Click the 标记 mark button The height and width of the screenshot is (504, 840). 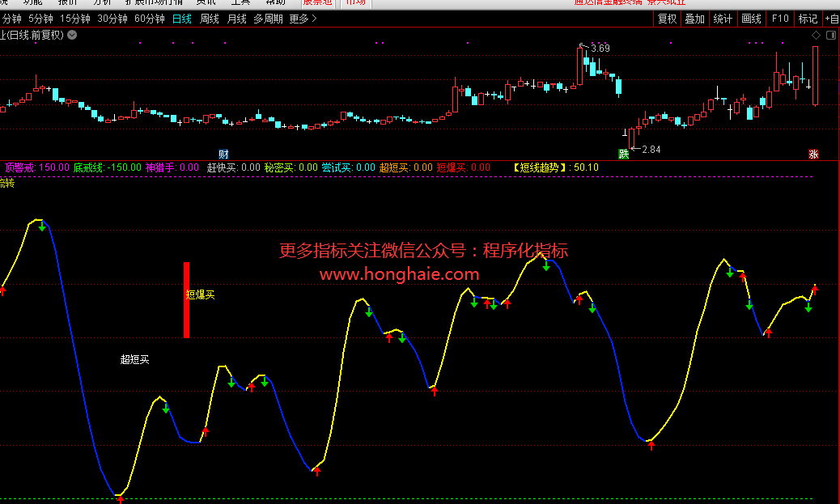(807, 19)
